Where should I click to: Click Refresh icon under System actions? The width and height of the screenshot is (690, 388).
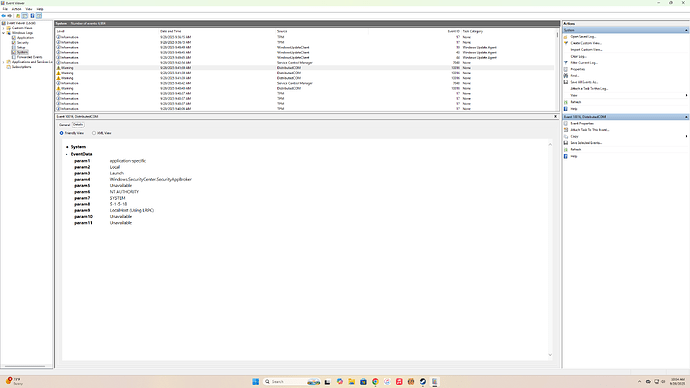tap(566, 102)
